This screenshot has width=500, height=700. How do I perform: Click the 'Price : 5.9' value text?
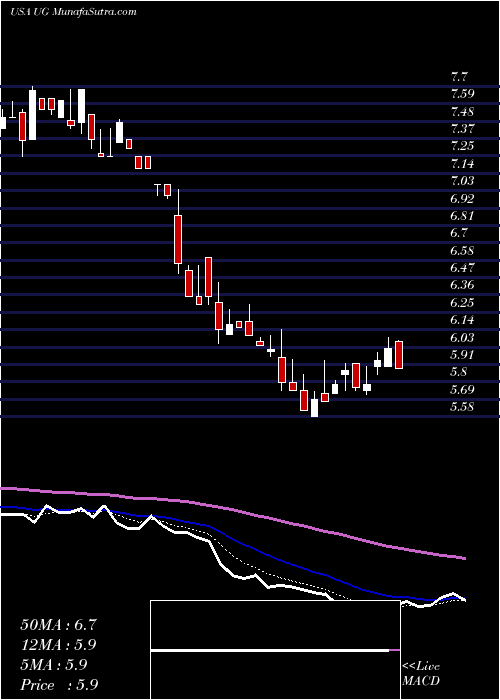tap(59, 684)
